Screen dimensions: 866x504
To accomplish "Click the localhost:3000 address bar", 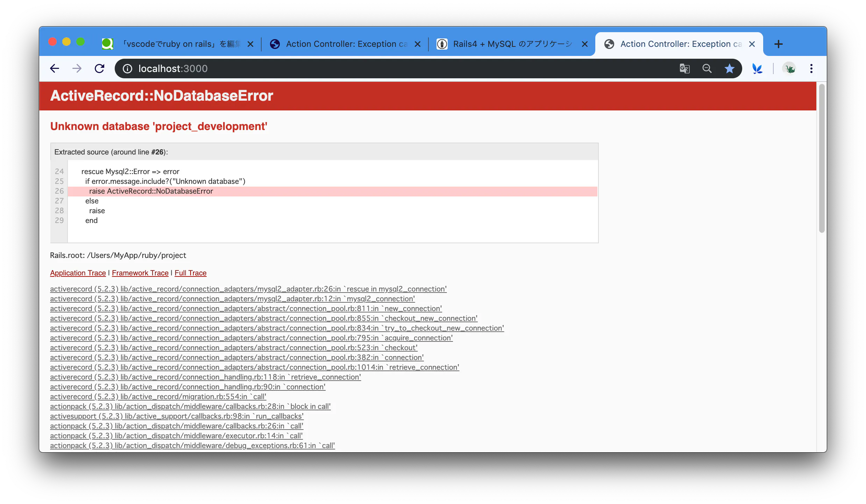I will point(385,69).
